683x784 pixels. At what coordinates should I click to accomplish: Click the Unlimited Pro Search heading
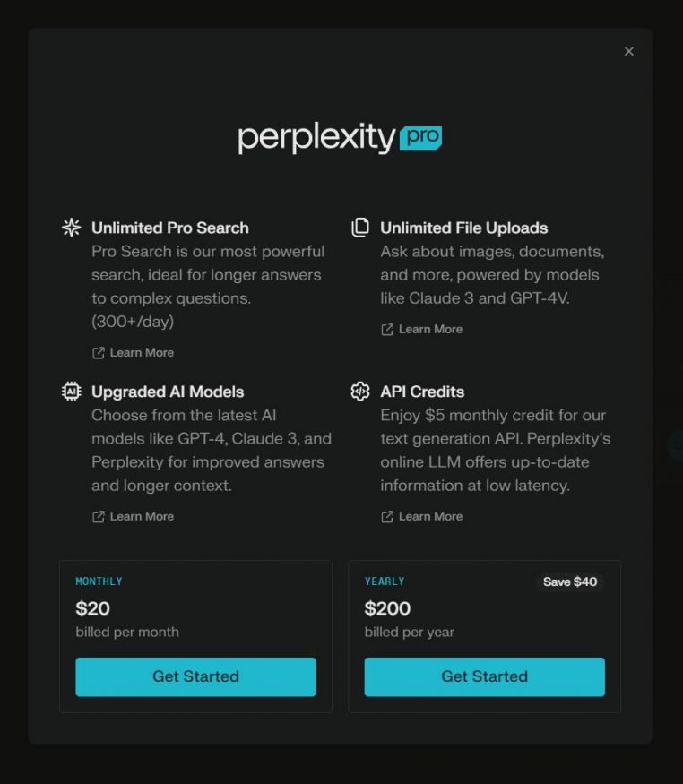170,228
